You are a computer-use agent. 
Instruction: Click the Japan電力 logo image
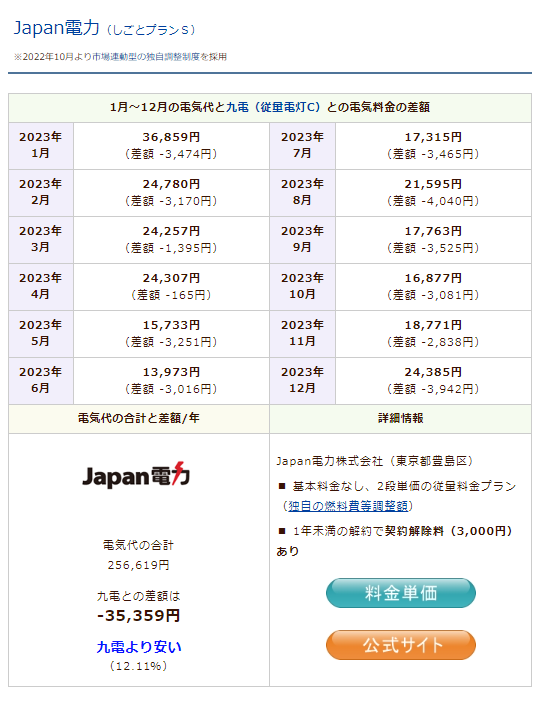tap(136, 475)
